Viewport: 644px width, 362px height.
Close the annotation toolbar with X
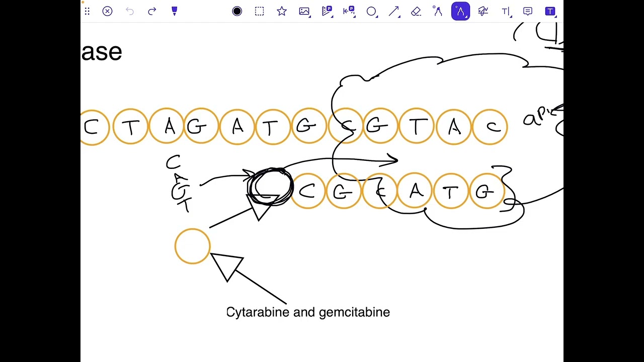point(107,11)
